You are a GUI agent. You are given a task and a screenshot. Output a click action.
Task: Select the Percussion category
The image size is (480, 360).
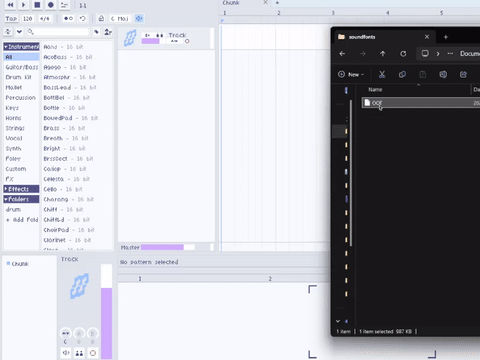click(21, 98)
